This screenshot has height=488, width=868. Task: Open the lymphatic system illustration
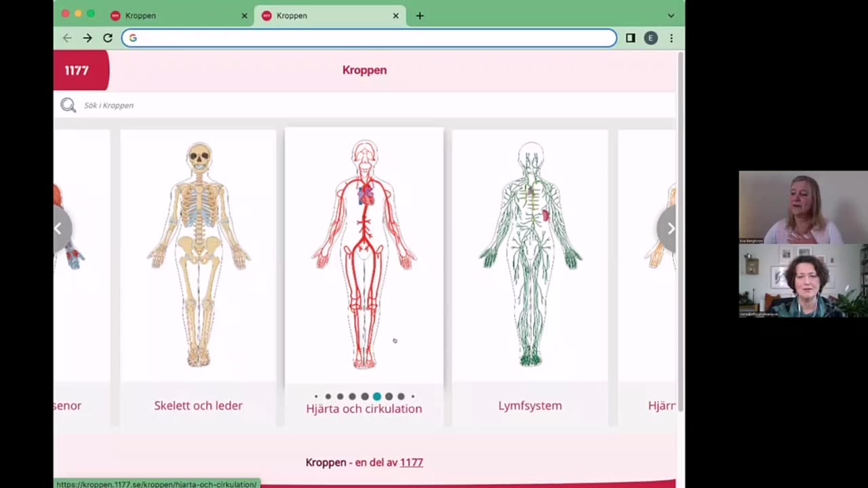[x=530, y=254]
